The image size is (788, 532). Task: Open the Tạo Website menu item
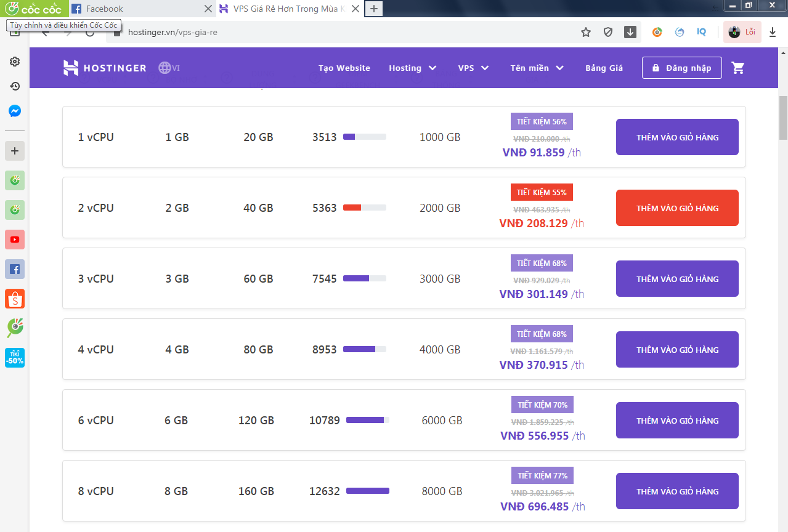[x=344, y=68]
